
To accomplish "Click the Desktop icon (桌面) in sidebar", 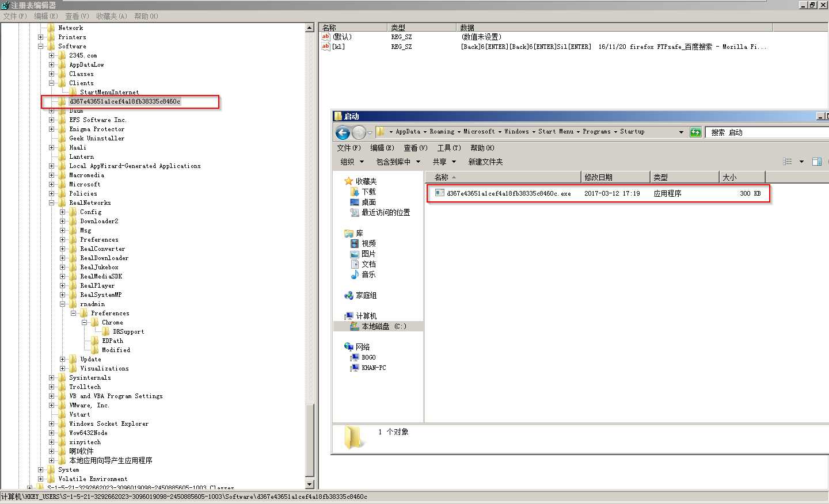I will [x=355, y=202].
